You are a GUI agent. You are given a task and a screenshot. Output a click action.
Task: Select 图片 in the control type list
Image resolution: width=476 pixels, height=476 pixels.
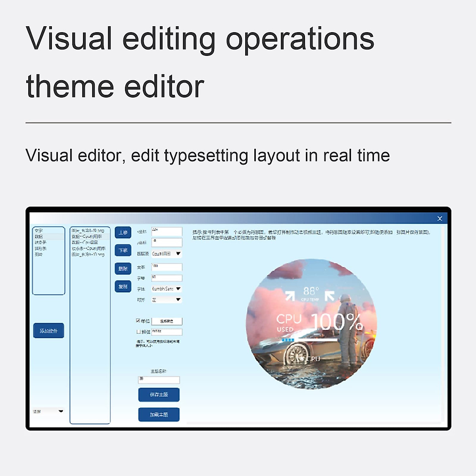[38, 254]
